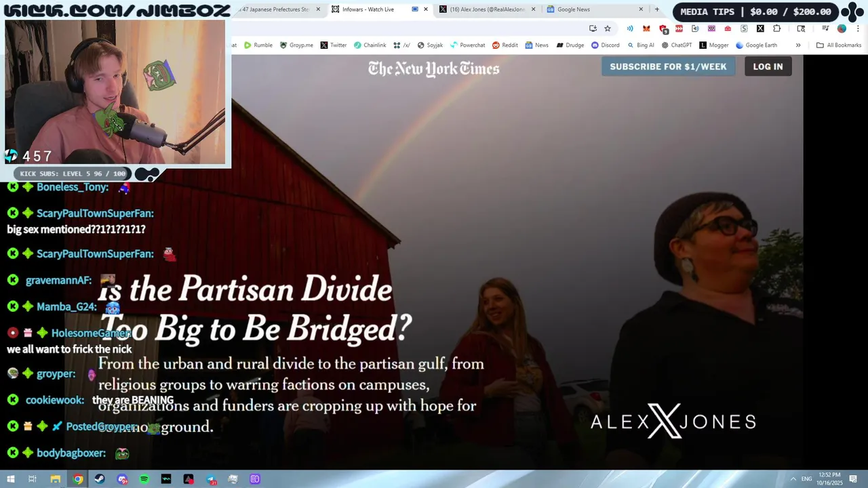
Task: Click the install/cast screen icon in address bar
Action: pyautogui.click(x=593, y=28)
